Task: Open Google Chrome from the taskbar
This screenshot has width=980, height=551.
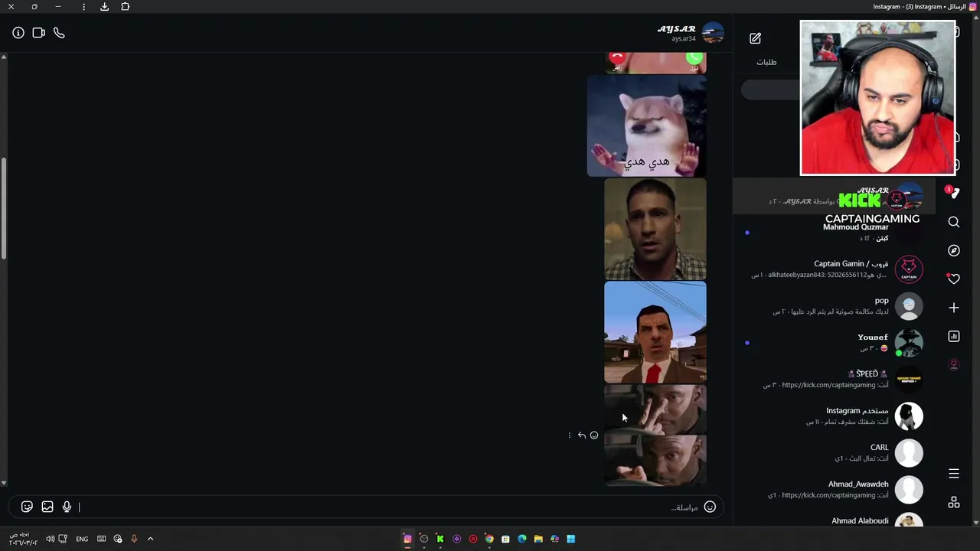Action: pos(489,539)
